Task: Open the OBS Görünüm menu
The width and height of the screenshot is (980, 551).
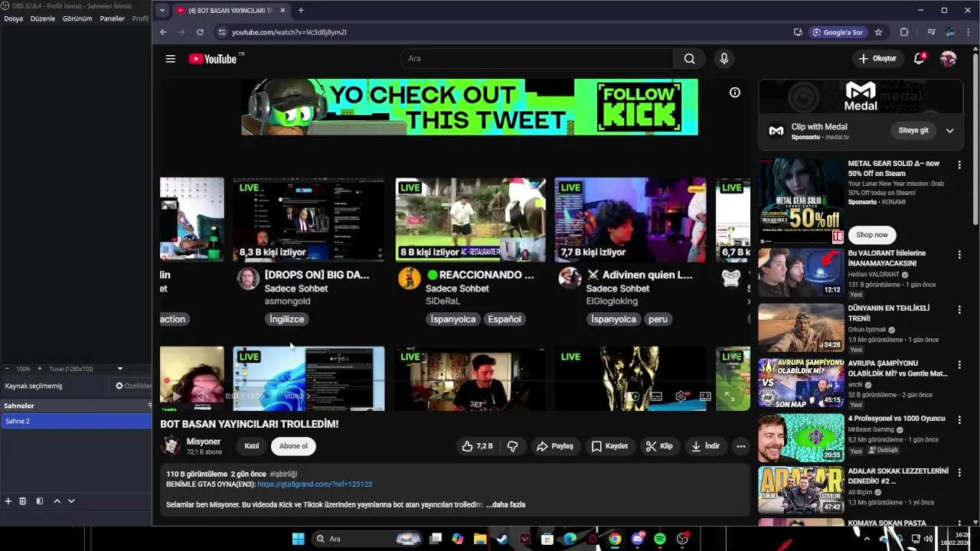Action: point(77,18)
